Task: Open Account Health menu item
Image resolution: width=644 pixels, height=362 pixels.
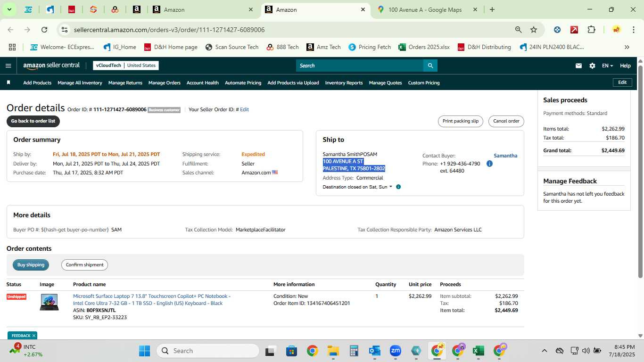Action: tap(203, 83)
